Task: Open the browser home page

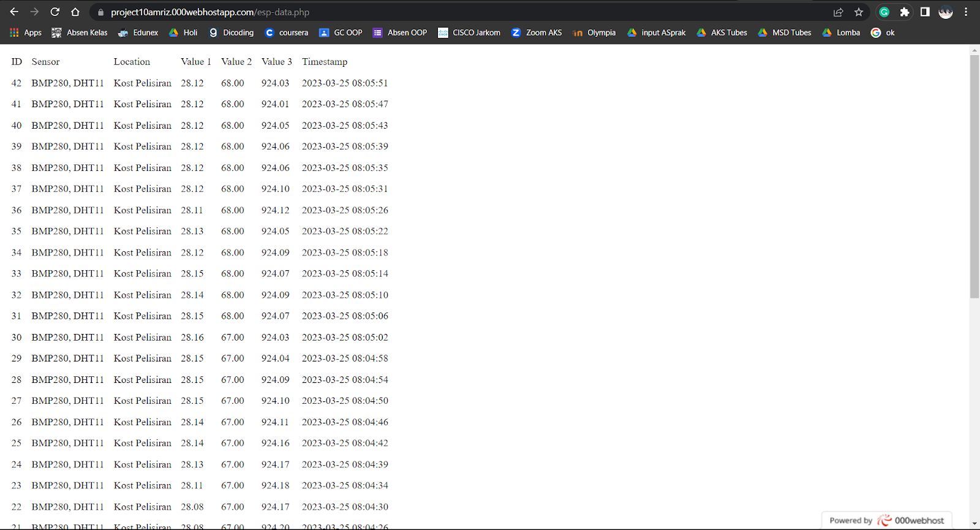Action: click(75, 12)
